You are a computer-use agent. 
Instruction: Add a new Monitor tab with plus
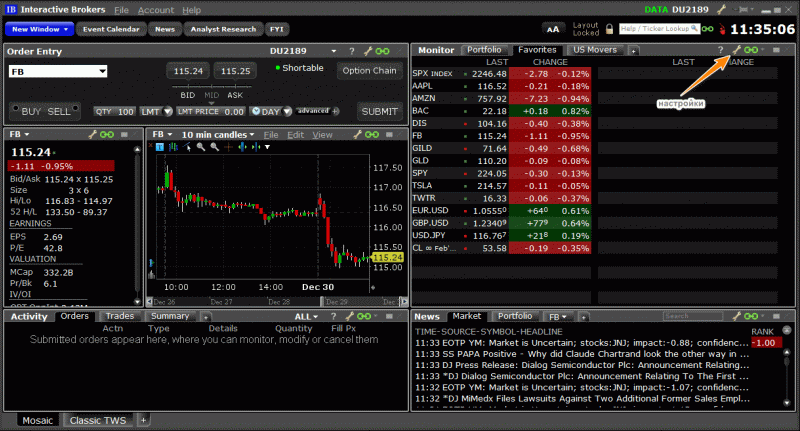point(633,50)
